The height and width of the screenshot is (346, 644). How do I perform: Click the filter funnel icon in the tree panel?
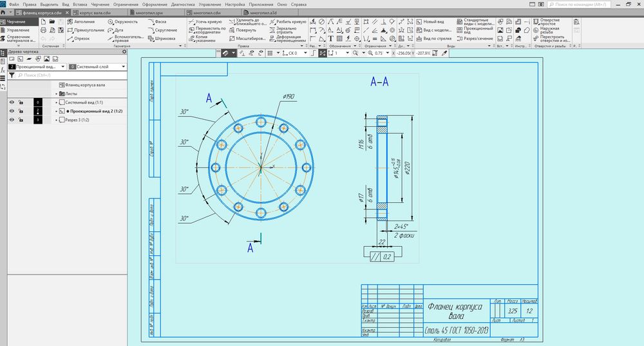pos(12,75)
